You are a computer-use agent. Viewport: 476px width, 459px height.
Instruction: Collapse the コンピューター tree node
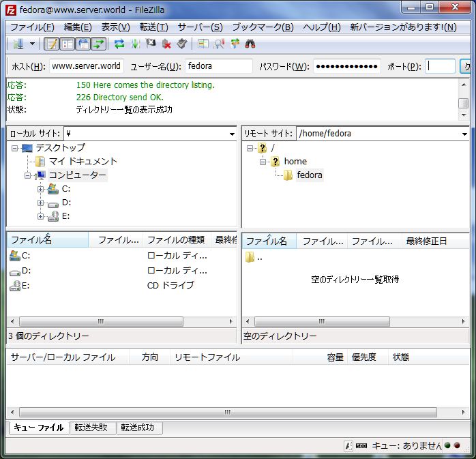click(x=27, y=175)
